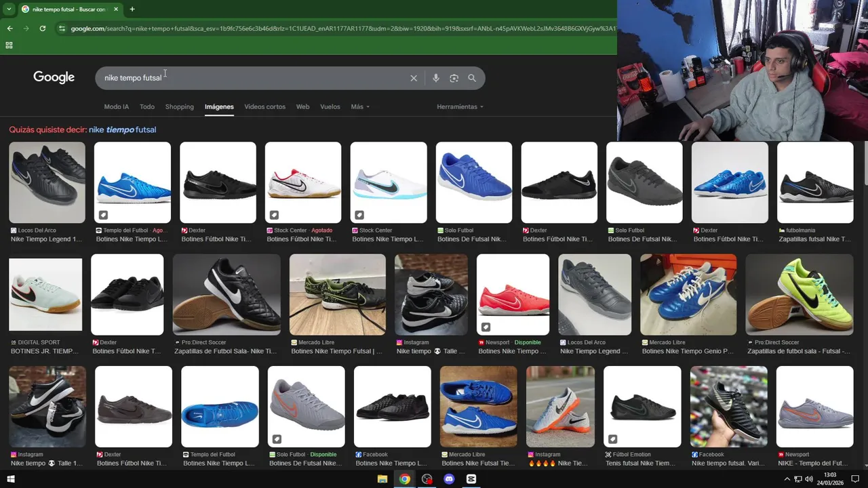Image resolution: width=868 pixels, height=488 pixels.
Task: Open Newsport Disponible red boot image
Action: point(513,295)
